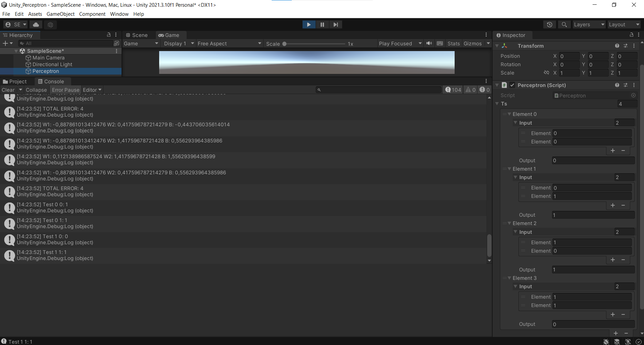This screenshot has width=644, height=345.
Task: Add an input to Element 0 list
Action: click(613, 150)
